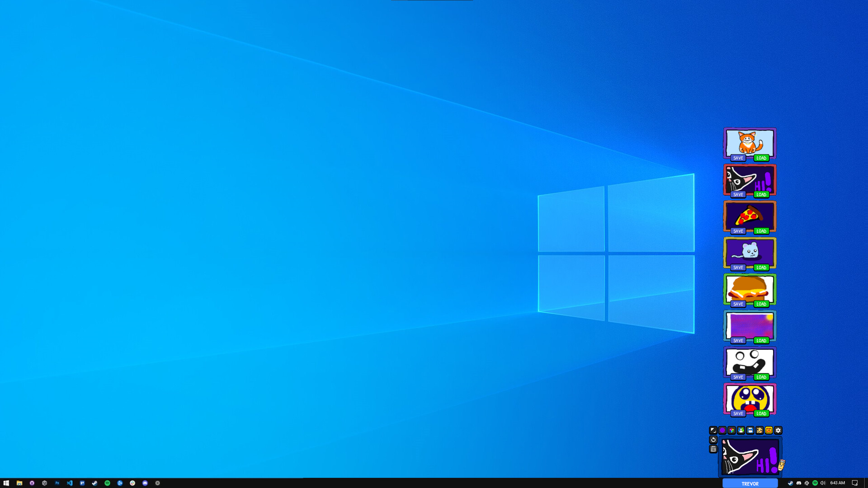Open the rainbow color palette icon
The image size is (868, 488).
731,430
